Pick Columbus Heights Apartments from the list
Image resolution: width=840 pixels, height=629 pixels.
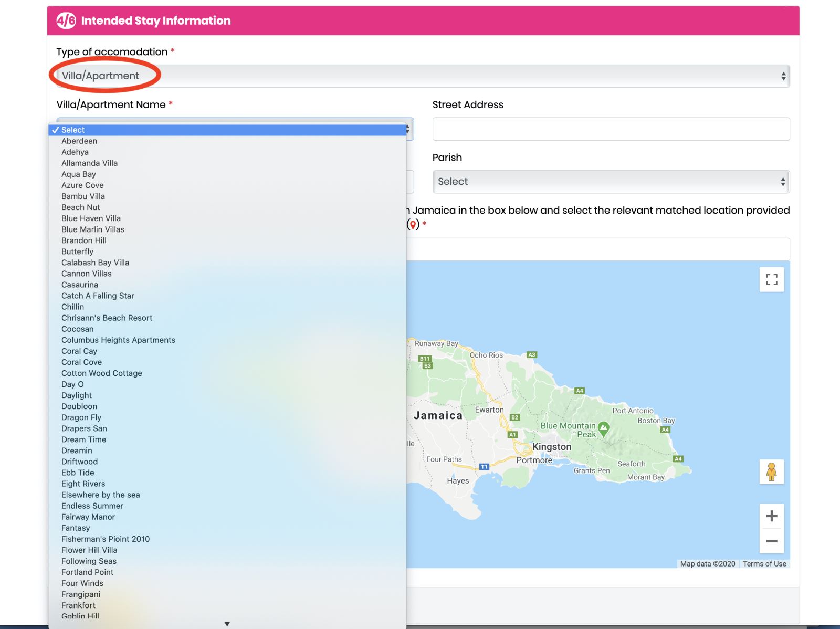[x=118, y=340]
